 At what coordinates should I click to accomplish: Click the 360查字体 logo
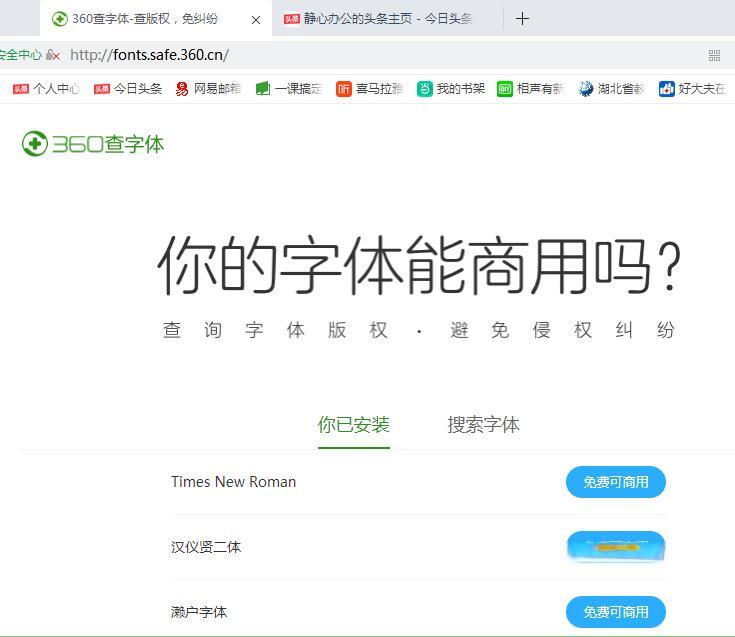[93, 144]
